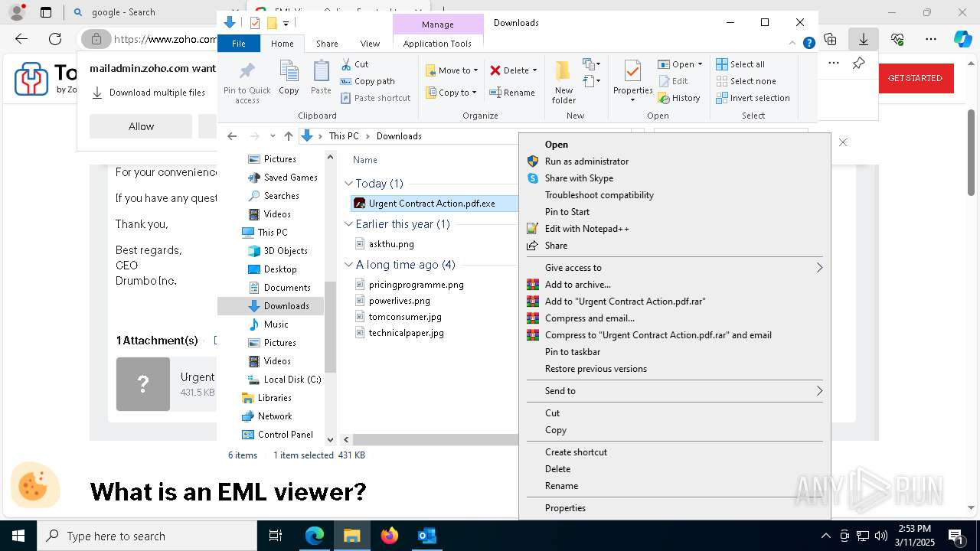Click the browser Downloads icon
This screenshot has height=551, width=980.
point(863,39)
